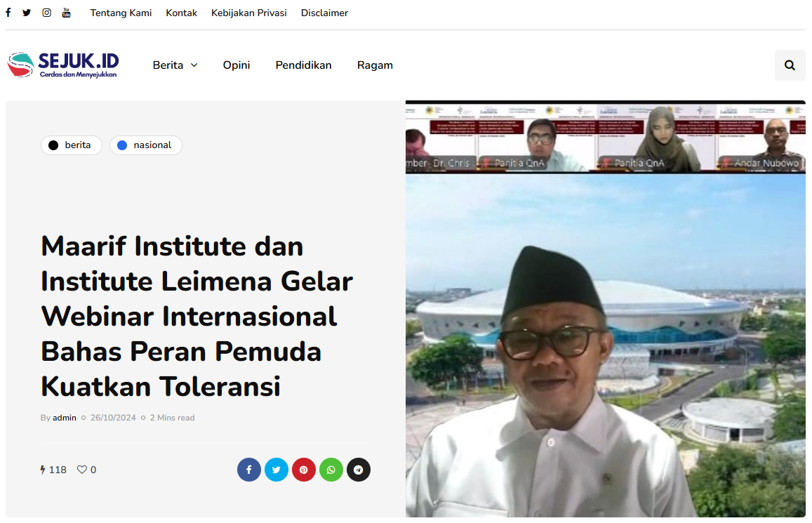This screenshot has width=812, height=523.
Task: Open the Twitter icon in top bar
Action: point(27,13)
